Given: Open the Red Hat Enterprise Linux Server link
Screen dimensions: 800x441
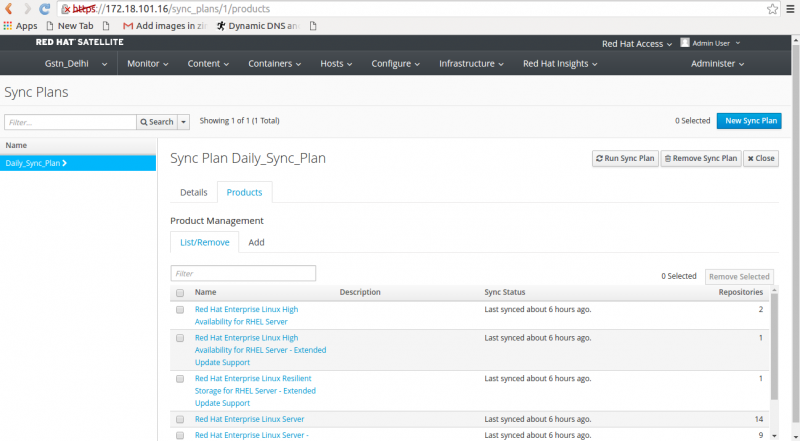Looking at the screenshot, I should [249, 419].
